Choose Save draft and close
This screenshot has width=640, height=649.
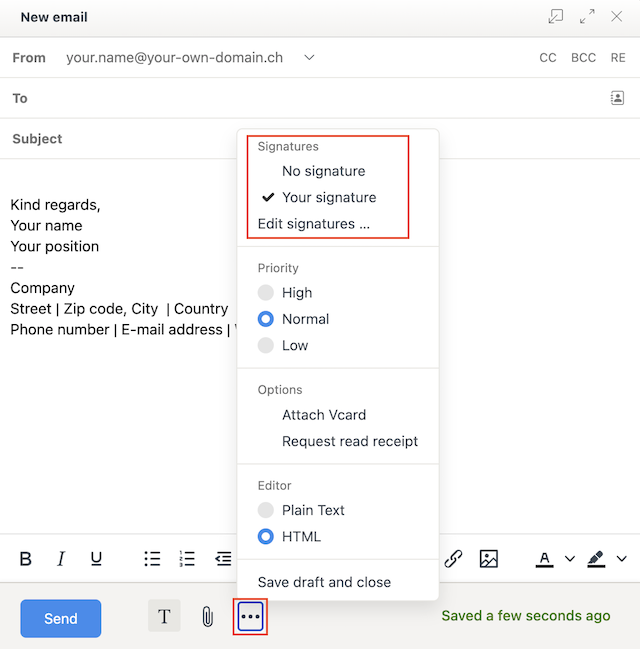[x=324, y=582]
